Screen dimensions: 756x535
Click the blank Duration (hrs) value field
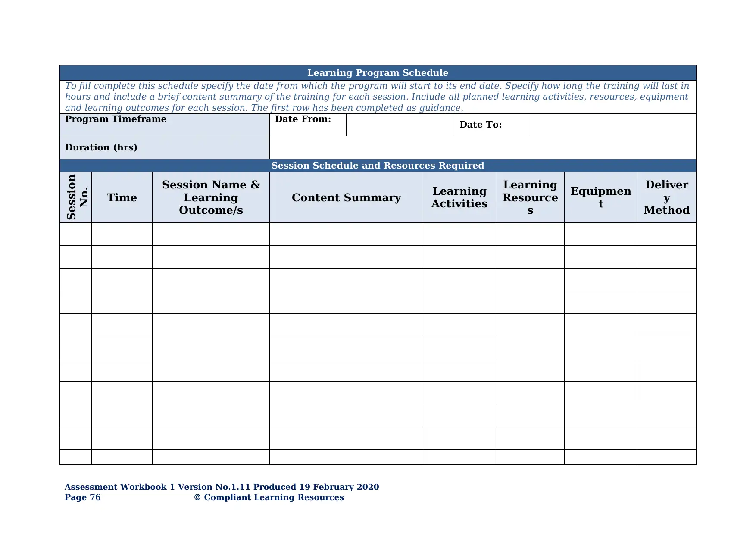(483, 147)
